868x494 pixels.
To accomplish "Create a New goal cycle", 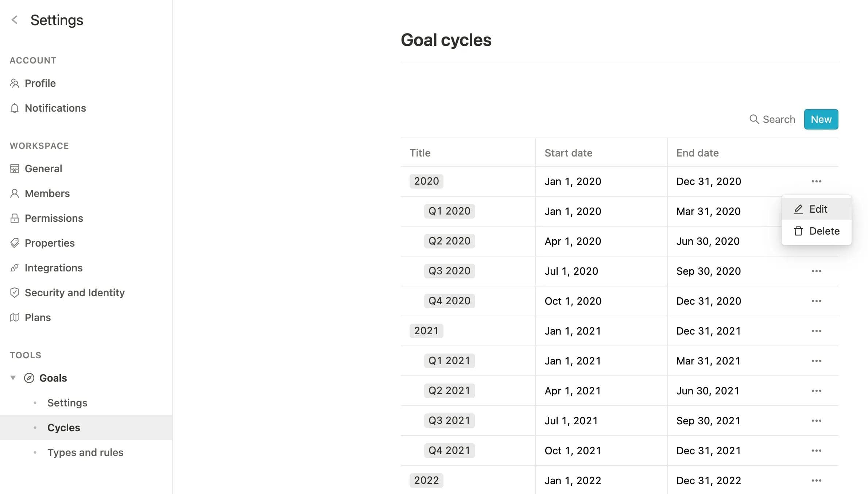I will point(821,119).
